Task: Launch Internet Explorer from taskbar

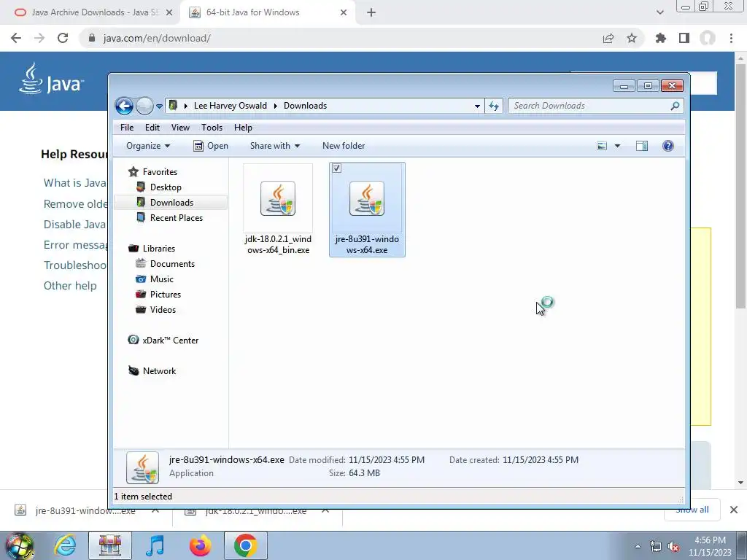Action: [x=65, y=545]
